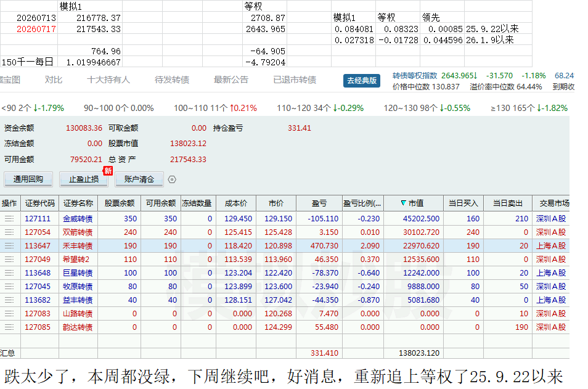This screenshot has width=588, height=389.
Task: Sort by 证券名称 column header
Action: click(78, 203)
